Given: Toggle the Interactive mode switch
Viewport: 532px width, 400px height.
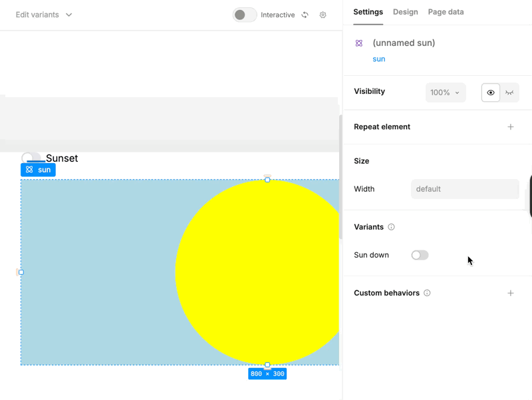Looking at the screenshot, I should 244,15.
